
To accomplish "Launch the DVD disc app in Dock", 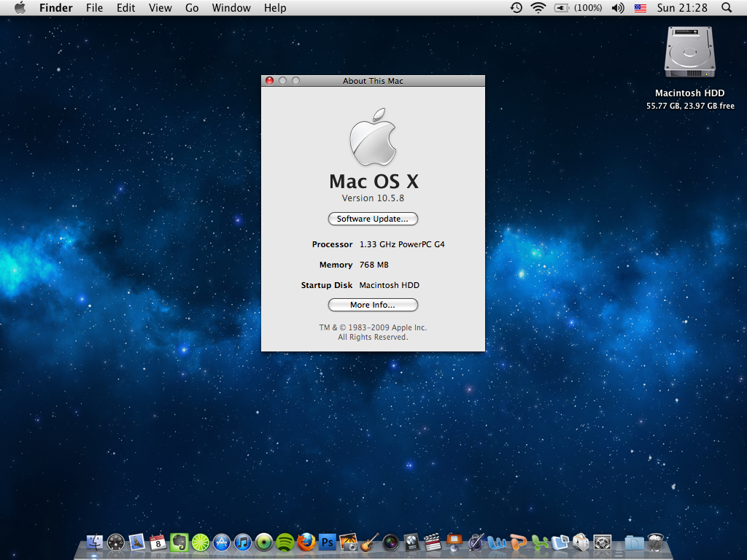I will (x=411, y=542).
